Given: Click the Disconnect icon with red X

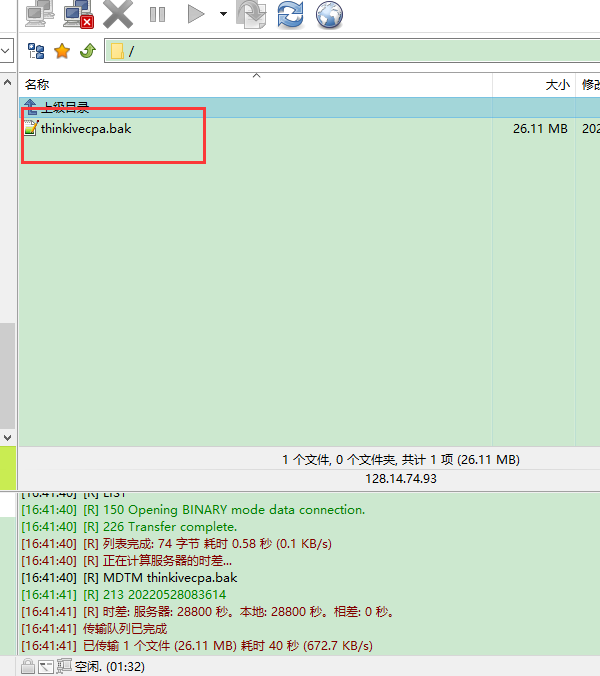Looking at the screenshot, I should [x=79, y=13].
